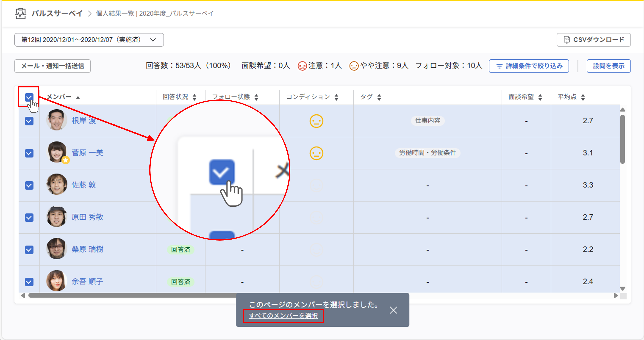This screenshot has width=644, height=340.
Task: Click the パルスサーベイ app icon in the breadcrumb
Action: pos(20,14)
